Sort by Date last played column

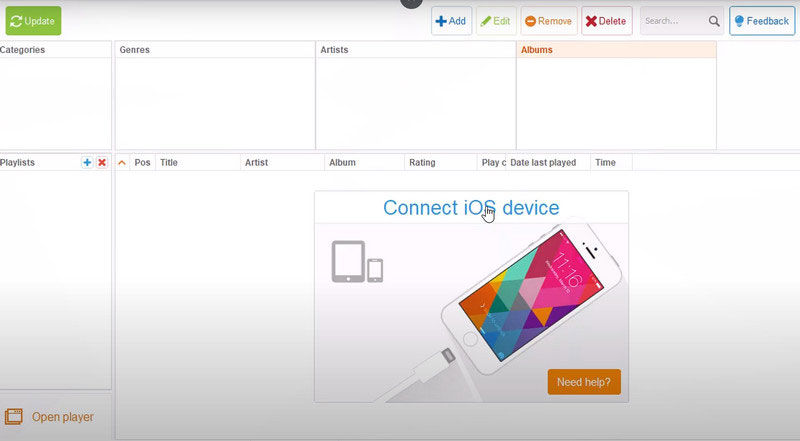tap(543, 162)
